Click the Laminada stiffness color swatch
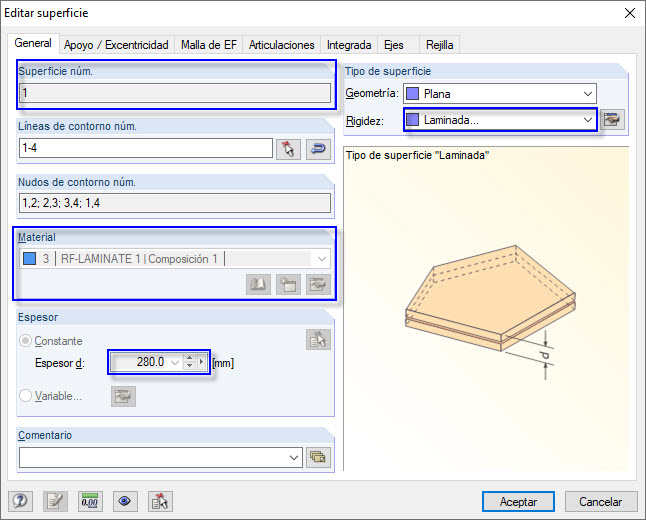The height and width of the screenshot is (520, 646). click(x=412, y=120)
